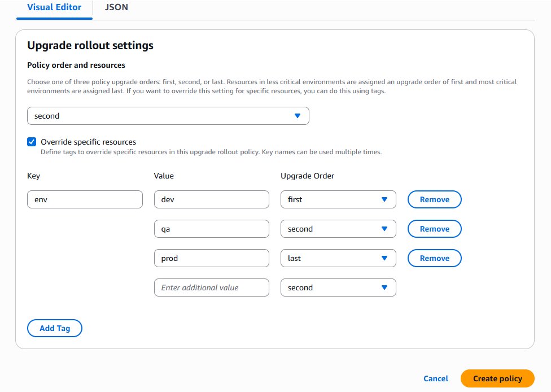The image size is (551, 392).
Task: Click the Create policy button
Action: (x=497, y=378)
